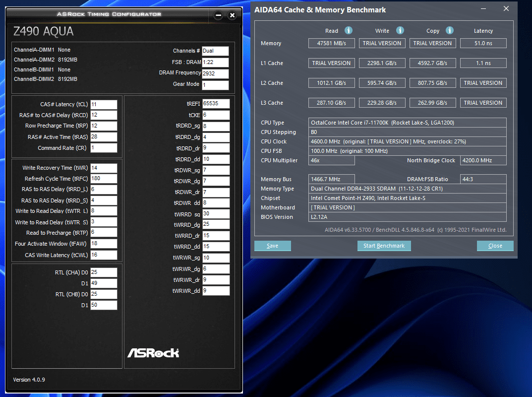Click the RTL (CHB) D0 field
This screenshot has width=532, height=397.
coord(104,294)
